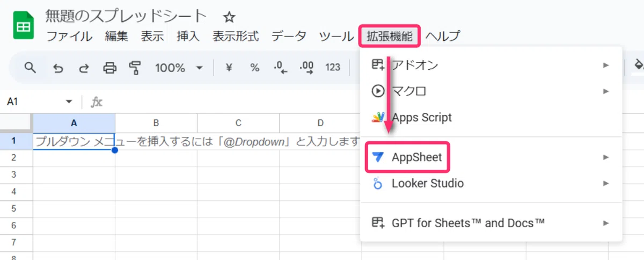Select Apps Script menu entry
Screen dimensions: 644x260
coord(491,117)
